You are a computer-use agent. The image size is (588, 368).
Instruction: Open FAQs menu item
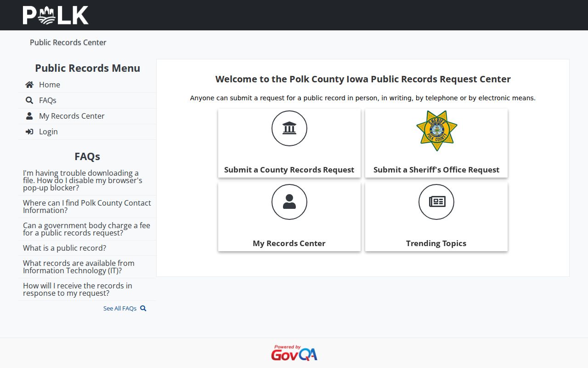[48, 100]
